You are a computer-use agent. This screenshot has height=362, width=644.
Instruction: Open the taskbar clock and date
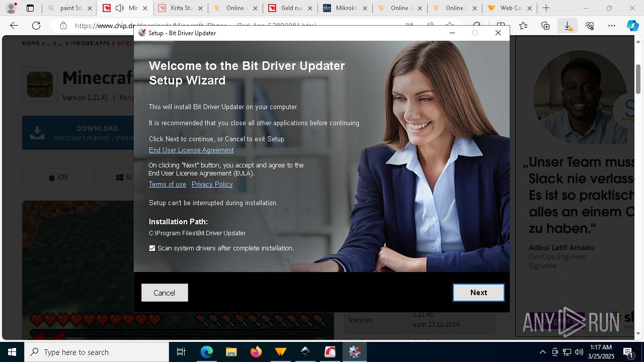coord(601,352)
